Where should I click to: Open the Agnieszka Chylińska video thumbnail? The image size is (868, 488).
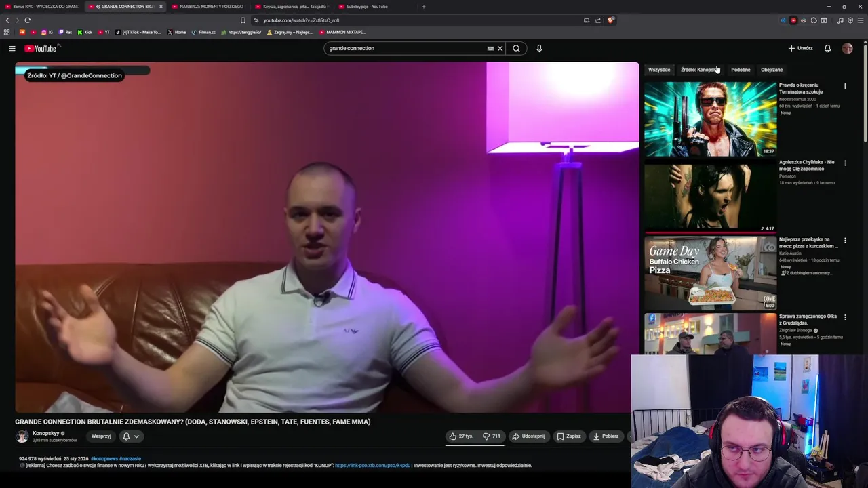pyautogui.click(x=710, y=196)
